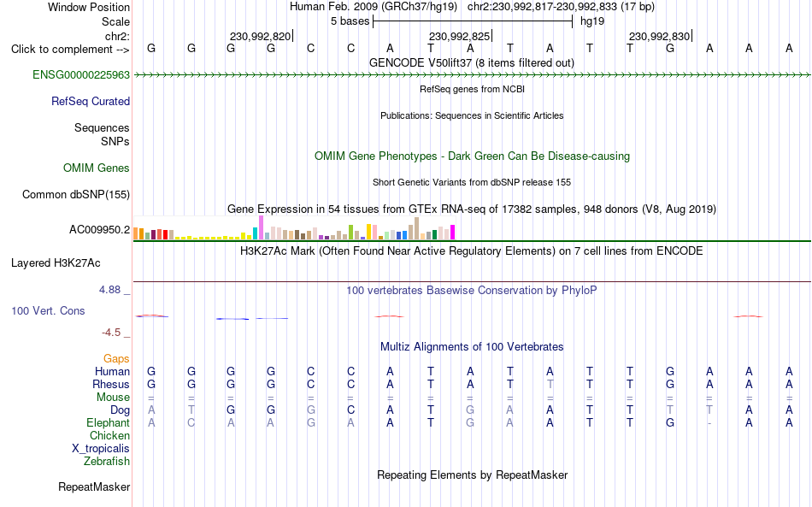Click the Gaps row label
This screenshot has height=507, width=812.
(x=116, y=358)
